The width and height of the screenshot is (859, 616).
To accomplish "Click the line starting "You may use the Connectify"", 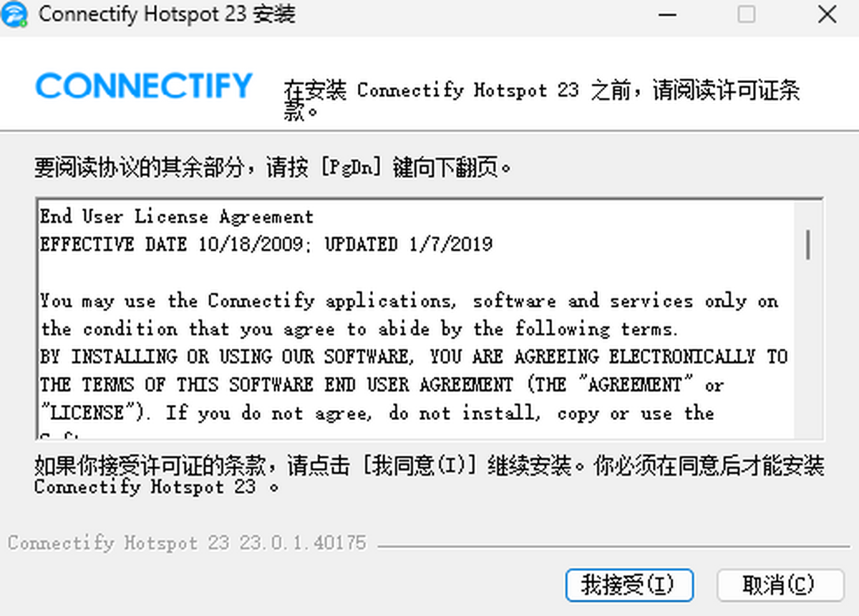I will pos(409,300).
